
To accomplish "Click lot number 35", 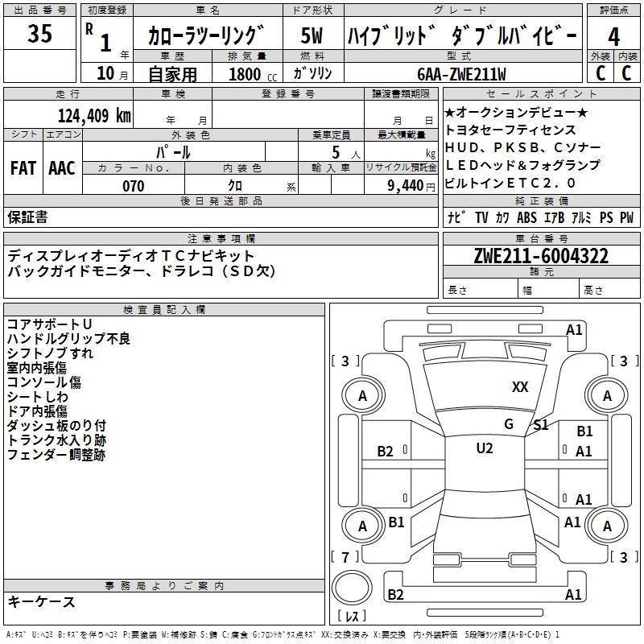I will (39, 33).
